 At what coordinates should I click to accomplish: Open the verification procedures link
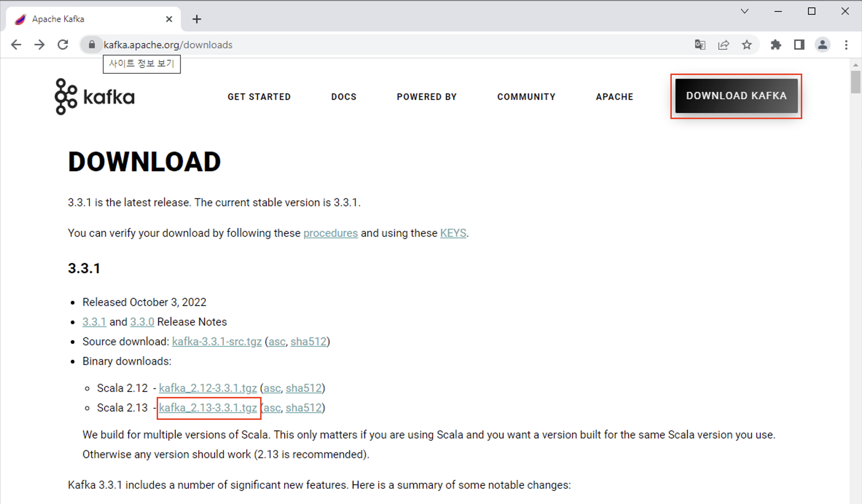[330, 233]
